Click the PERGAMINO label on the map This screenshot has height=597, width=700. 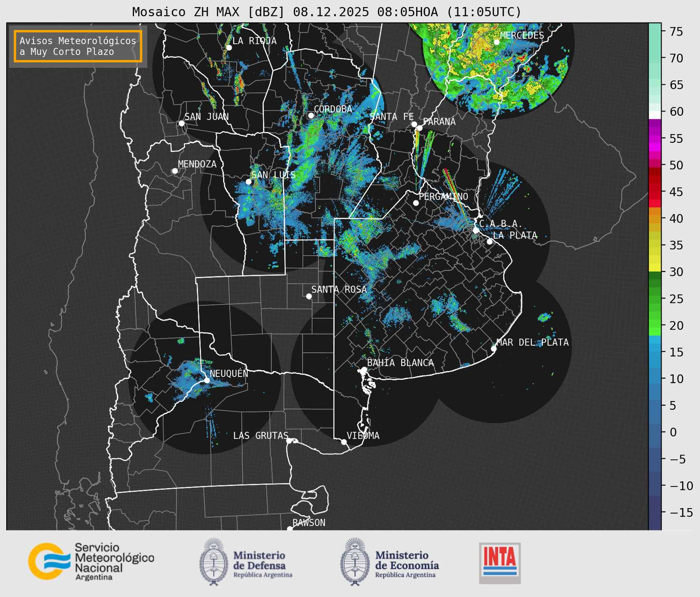[444, 196]
